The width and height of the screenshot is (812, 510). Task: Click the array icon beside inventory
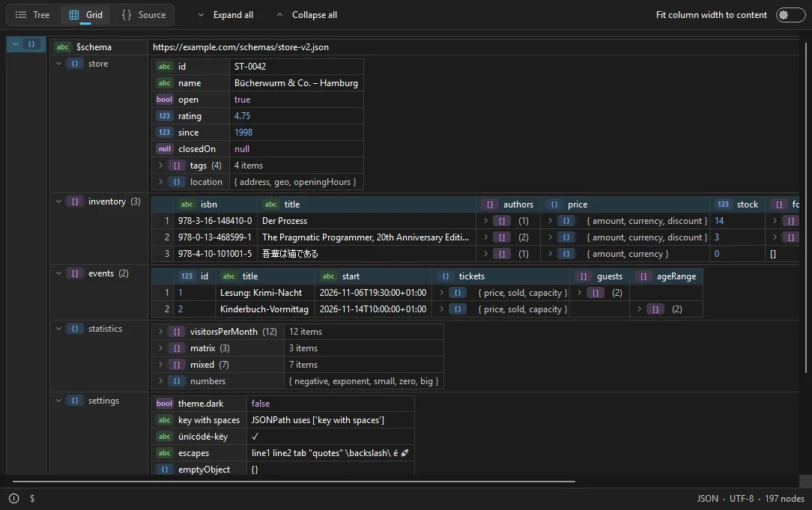tap(75, 201)
